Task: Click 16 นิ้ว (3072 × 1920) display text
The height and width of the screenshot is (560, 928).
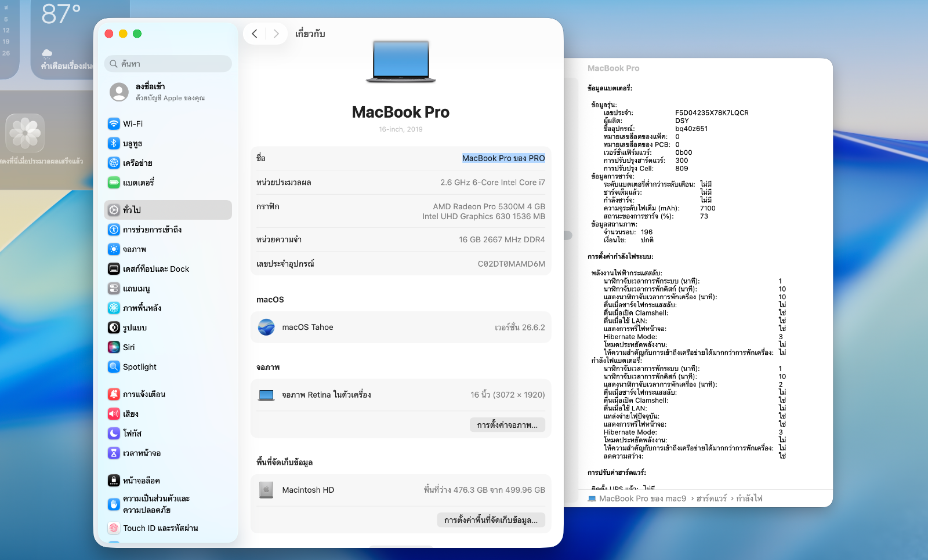Action: pyautogui.click(x=507, y=395)
